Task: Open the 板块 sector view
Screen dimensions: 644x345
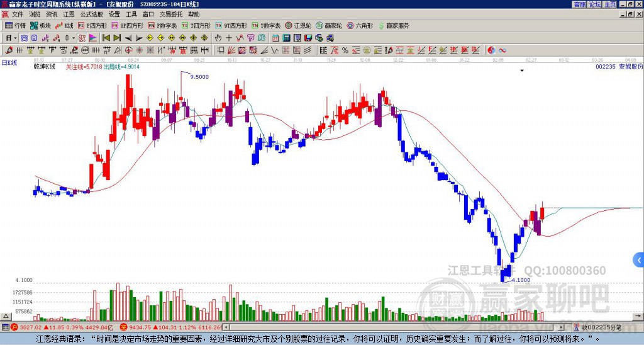Action: (x=40, y=25)
